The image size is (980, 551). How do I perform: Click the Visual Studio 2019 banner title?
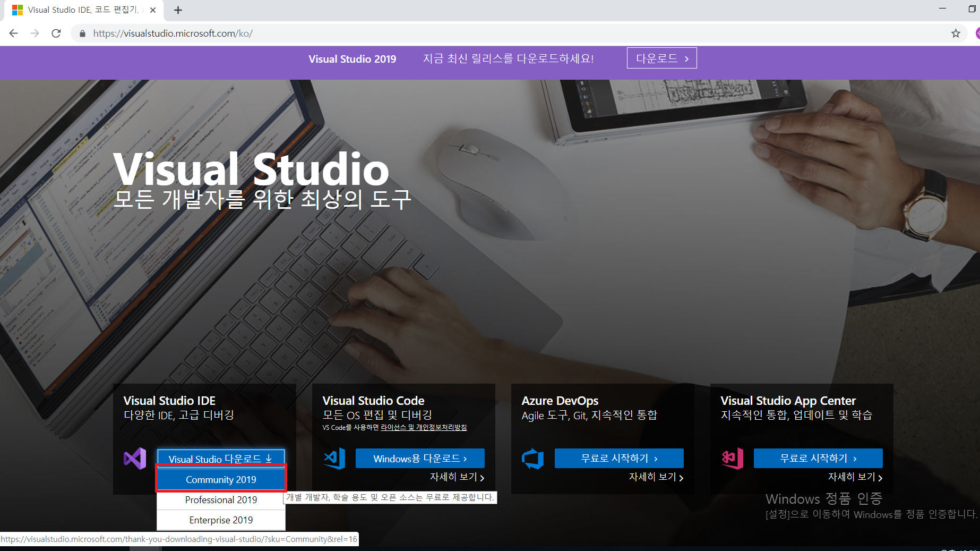[353, 59]
